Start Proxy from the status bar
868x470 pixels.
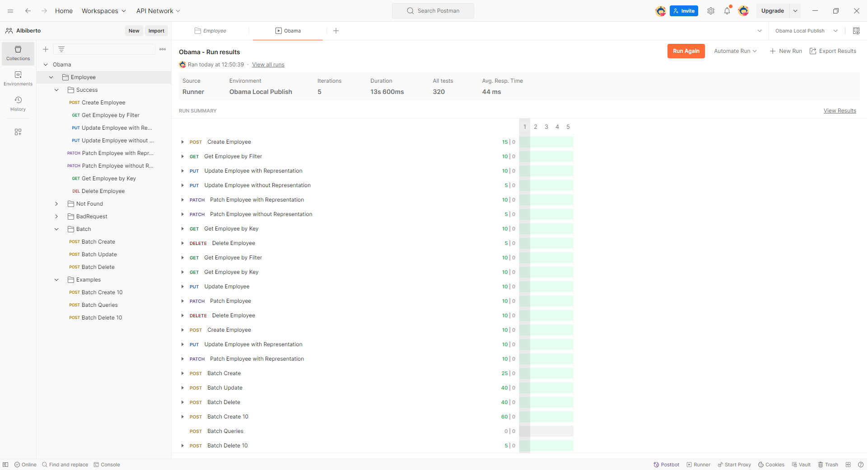click(734, 465)
